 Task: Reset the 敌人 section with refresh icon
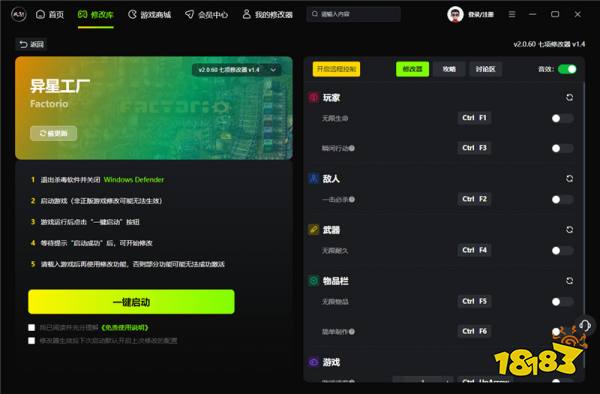569,179
